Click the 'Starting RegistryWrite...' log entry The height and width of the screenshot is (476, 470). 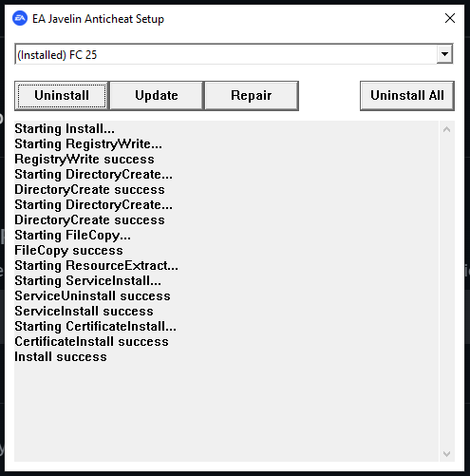point(88,144)
